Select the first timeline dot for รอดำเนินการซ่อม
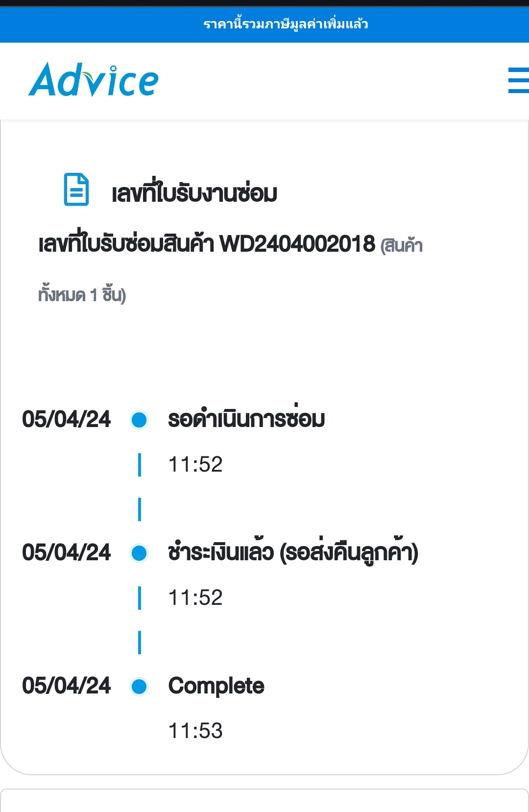529x812 pixels. (x=139, y=420)
